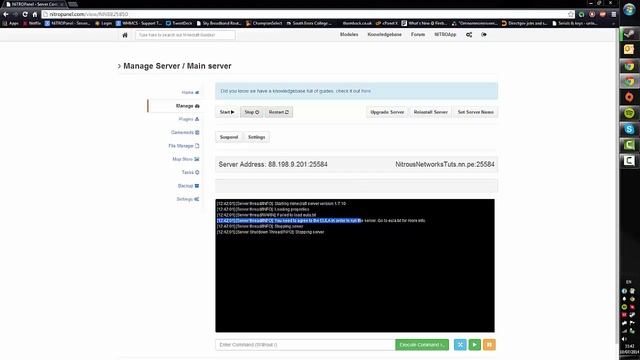Click the orange pause console button
The image size is (640, 360).
tap(489, 344)
